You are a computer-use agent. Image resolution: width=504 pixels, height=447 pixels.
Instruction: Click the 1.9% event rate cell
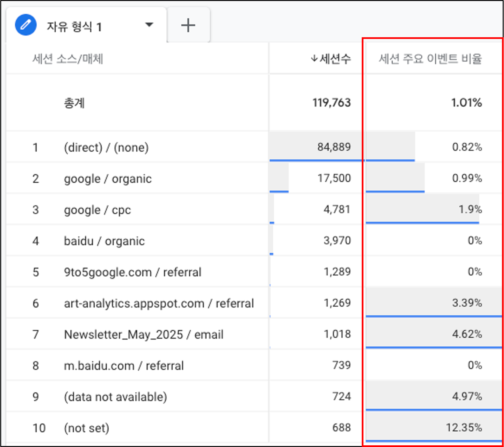click(470, 209)
